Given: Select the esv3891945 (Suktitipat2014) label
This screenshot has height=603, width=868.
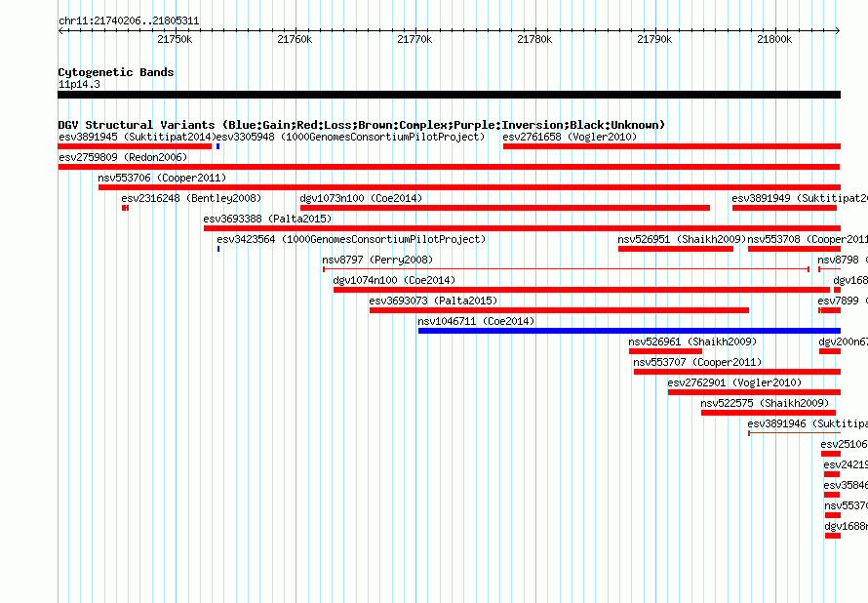Looking at the screenshot, I should click(x=137, y=137).
